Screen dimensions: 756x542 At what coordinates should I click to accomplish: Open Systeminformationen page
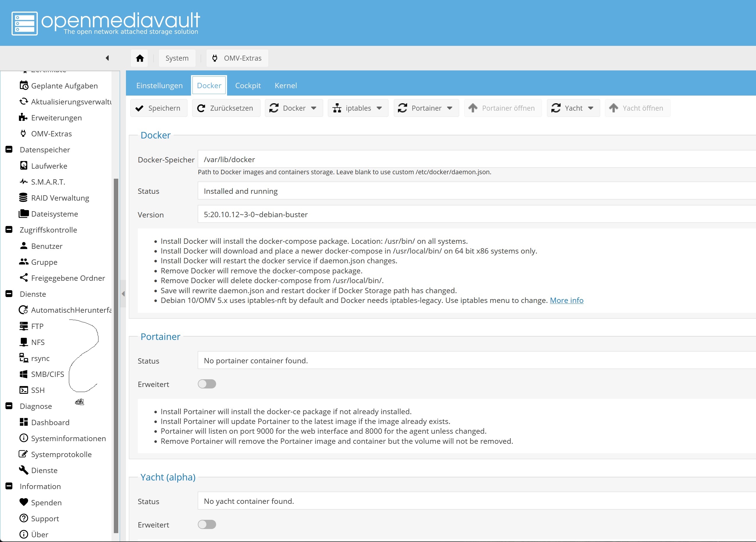[63, 438]
